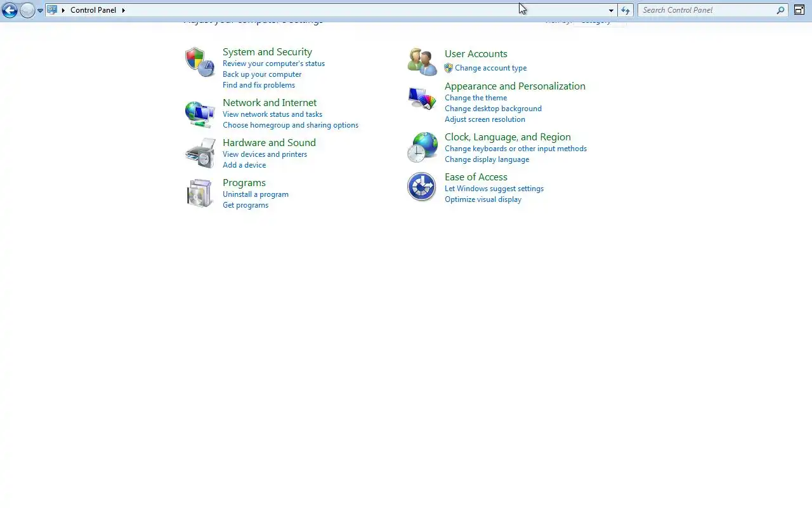This screenshot has width=812, height=508.
Task: Click Change account type
Action: pos(490,68)
